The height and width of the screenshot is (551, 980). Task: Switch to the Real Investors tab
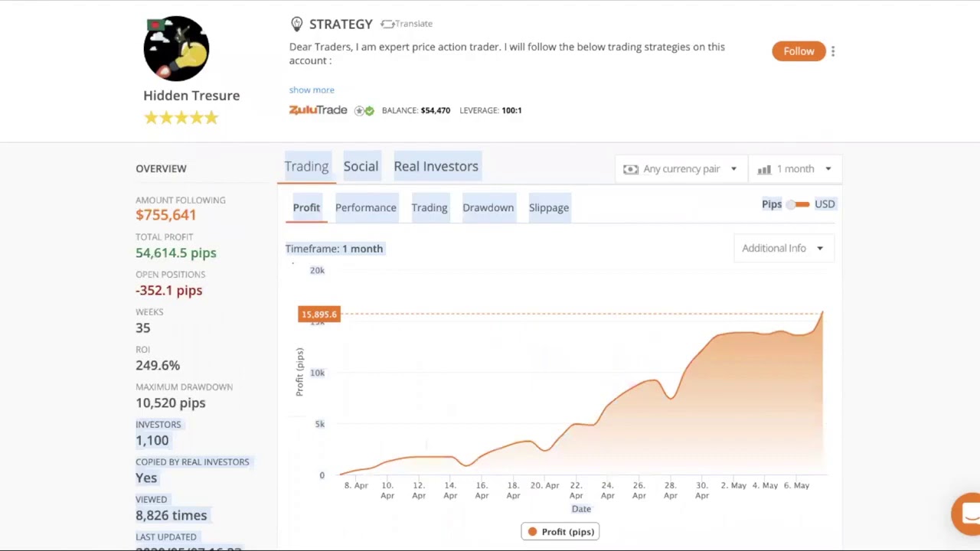(x=436, y=166)
